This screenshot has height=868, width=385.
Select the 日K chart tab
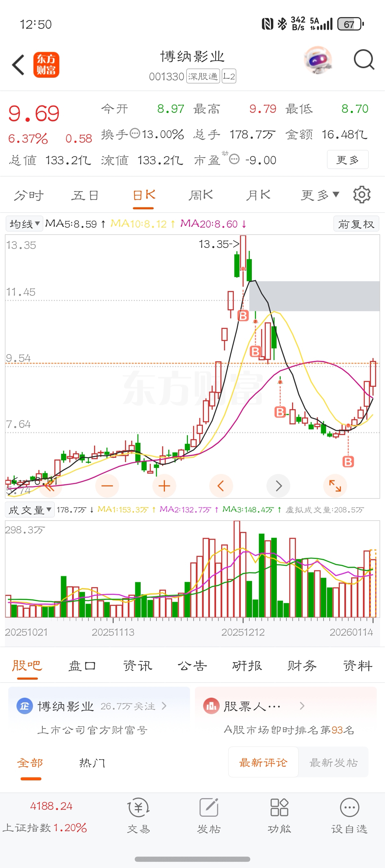[144, 195]
